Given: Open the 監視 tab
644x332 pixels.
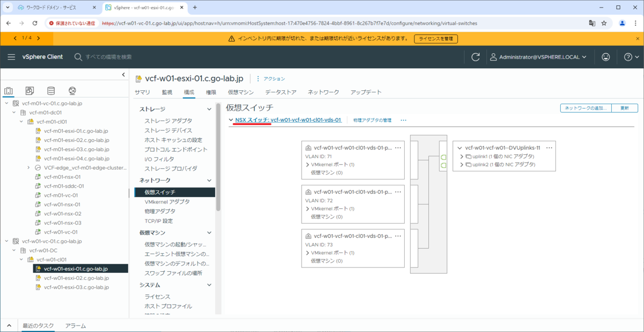Looking at the screenshot, I should [167, 92].
